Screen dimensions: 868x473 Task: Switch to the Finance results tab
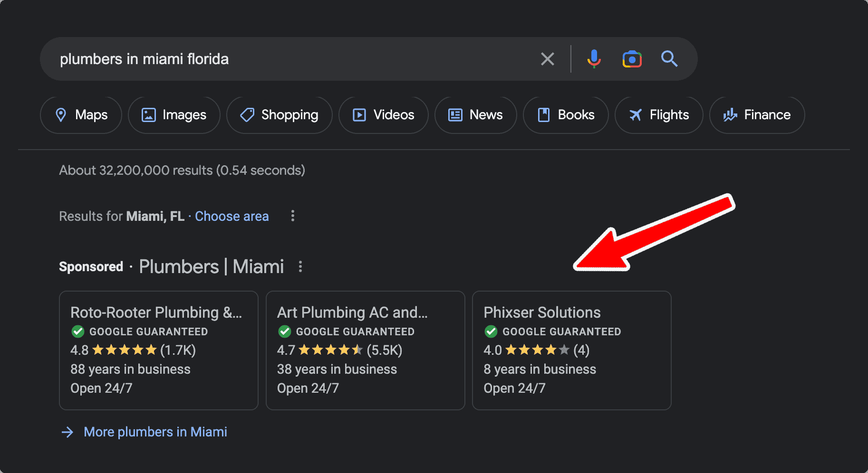(x=757, y=115)
